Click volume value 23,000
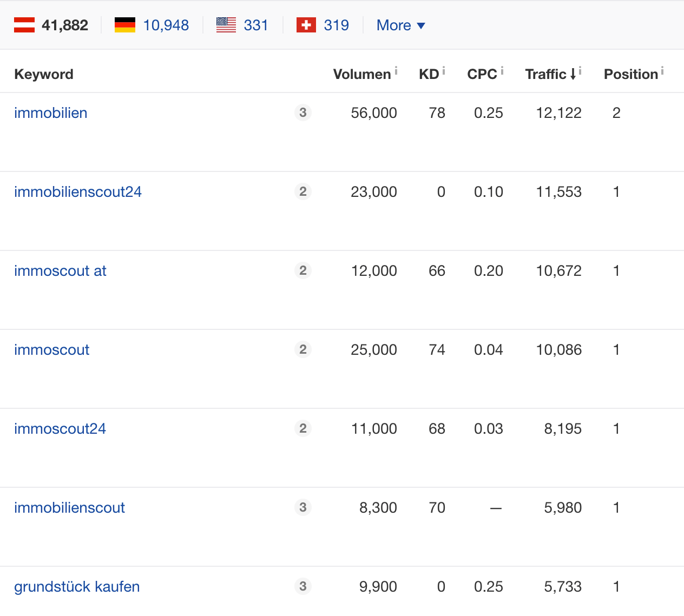 click(x=374, y=192)
